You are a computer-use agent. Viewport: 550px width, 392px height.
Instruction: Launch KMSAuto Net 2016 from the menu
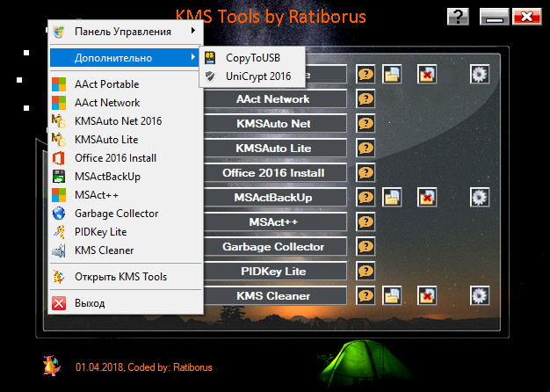click(118, 121)
